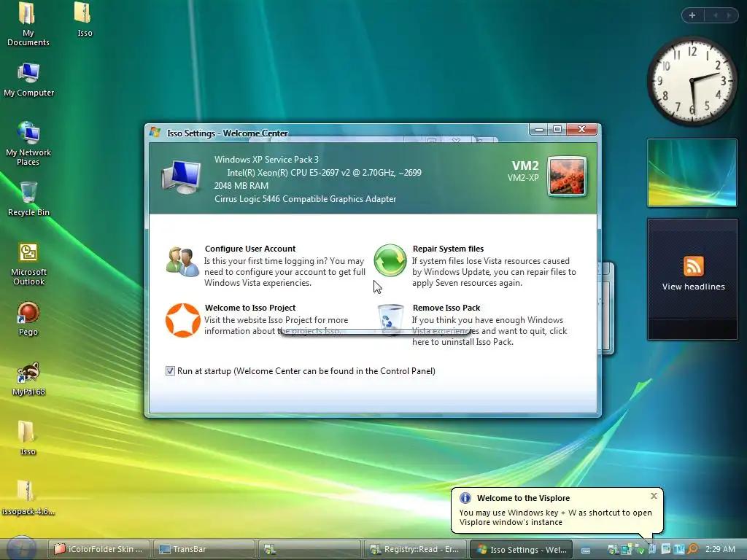Select the Pego shortcut icon

[x=28, y=319]
